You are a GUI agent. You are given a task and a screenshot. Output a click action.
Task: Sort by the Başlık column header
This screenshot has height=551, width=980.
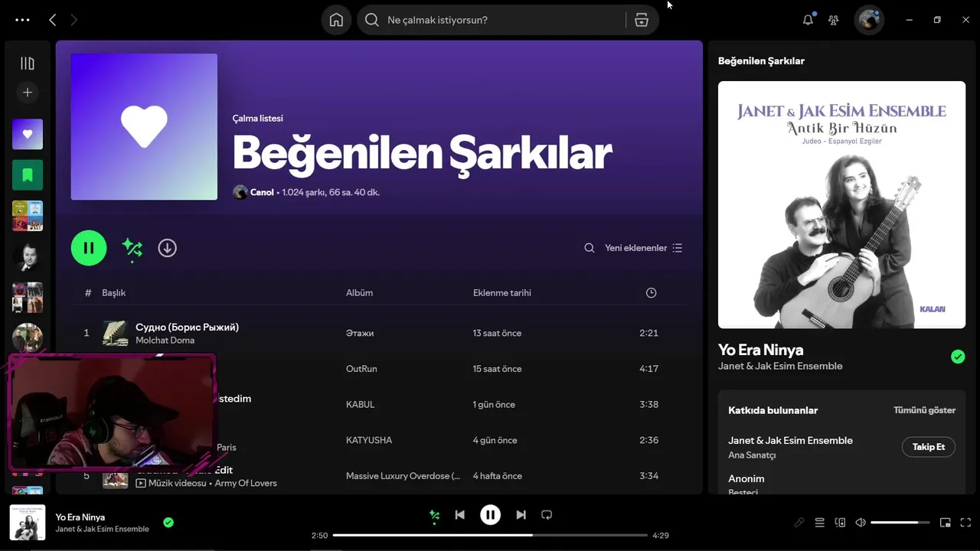[x=113, y=292]
